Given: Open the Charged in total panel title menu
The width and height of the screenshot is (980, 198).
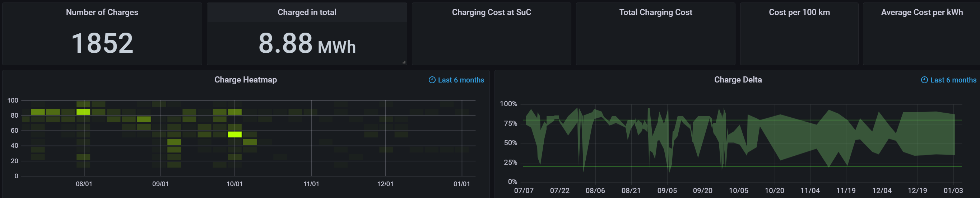Looking at the screenshot, I should (x=307, y=12).
